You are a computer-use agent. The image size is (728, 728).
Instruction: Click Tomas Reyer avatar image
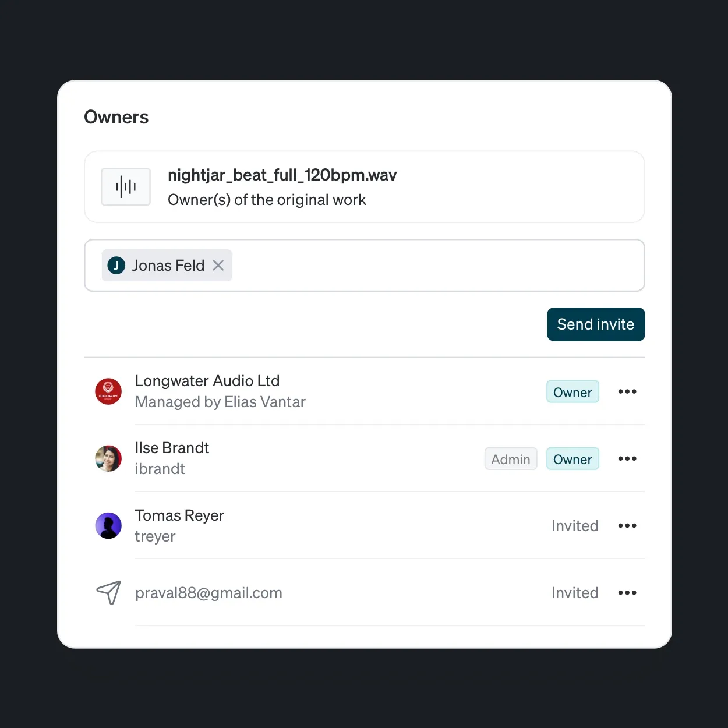click(x=108, y=525)
